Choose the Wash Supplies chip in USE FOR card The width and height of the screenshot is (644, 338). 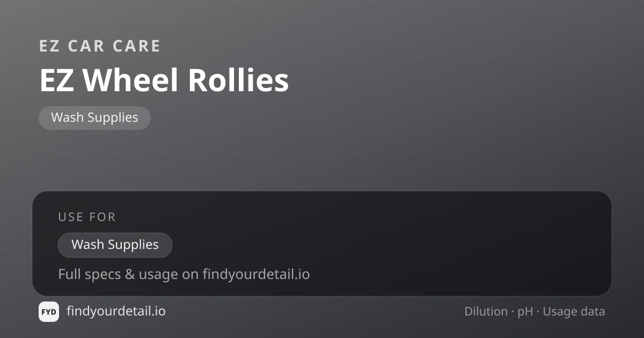(115, 245)
